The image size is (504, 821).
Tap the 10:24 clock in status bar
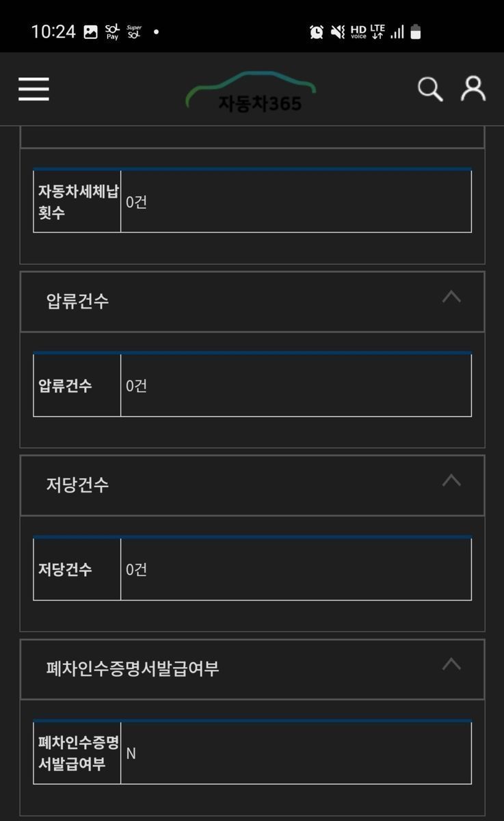(x=53, y=31)
